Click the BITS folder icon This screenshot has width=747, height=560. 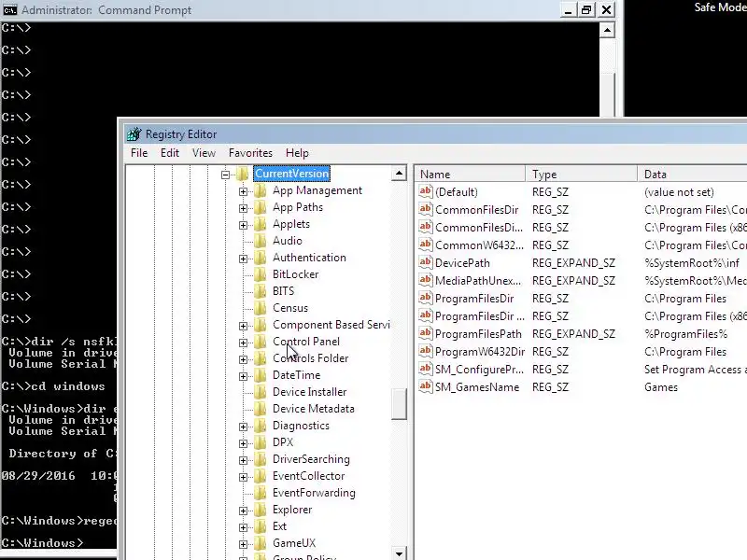[261, 291]
